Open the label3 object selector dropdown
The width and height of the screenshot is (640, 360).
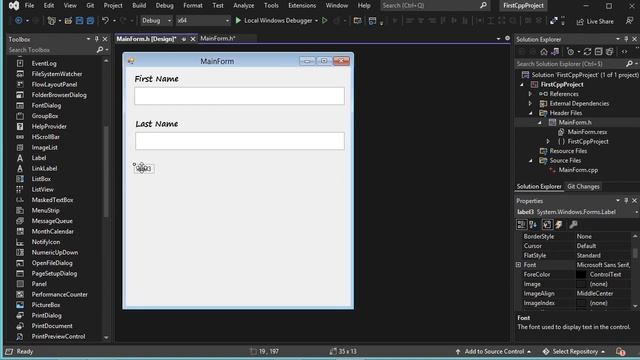click(636, 212)
